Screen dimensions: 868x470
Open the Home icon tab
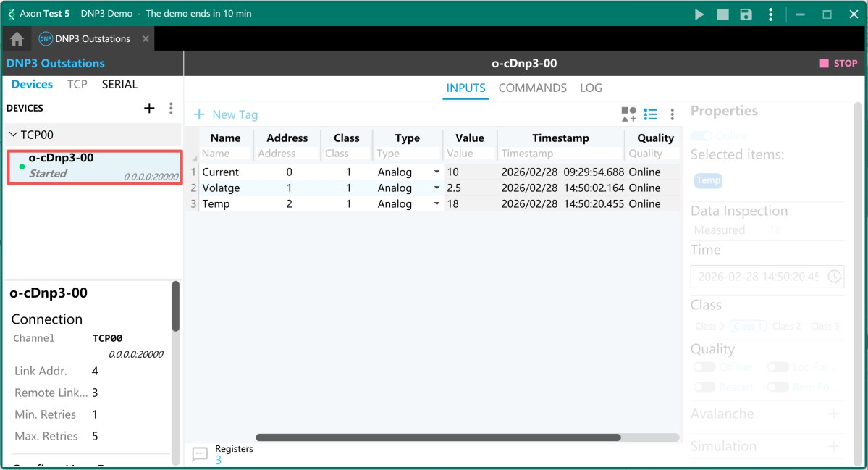[17, 39]
